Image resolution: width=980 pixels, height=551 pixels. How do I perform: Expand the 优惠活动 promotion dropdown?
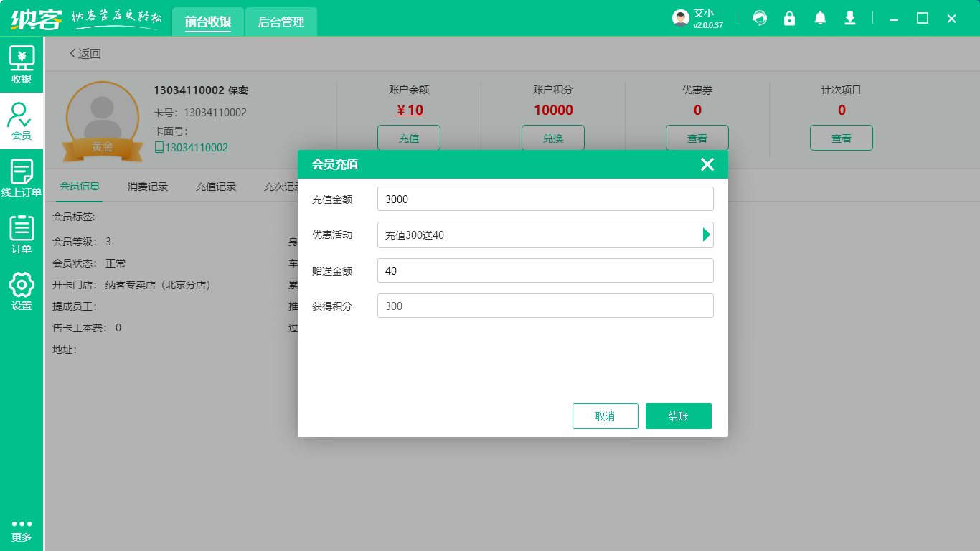706,235
